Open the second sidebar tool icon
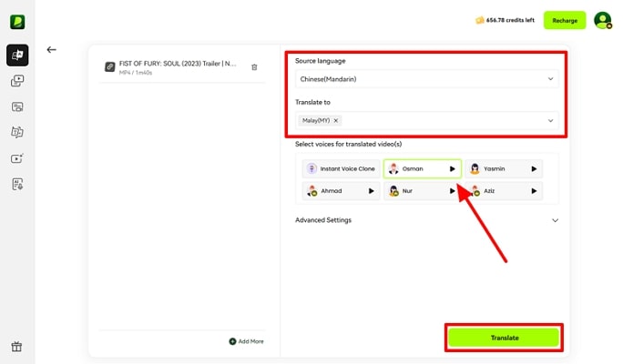Image resolution: width=623 pixels, height=364 pixels. [17, 81]
